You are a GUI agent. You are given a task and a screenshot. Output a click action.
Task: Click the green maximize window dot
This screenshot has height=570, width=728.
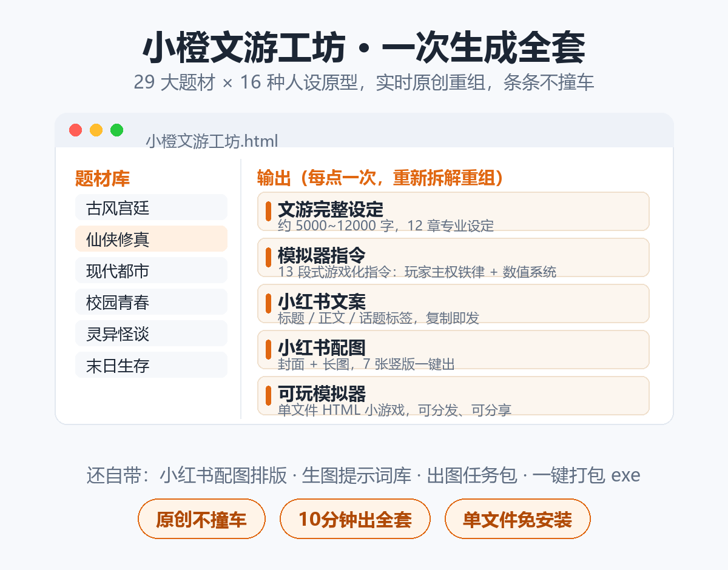[x=117, y=130]
